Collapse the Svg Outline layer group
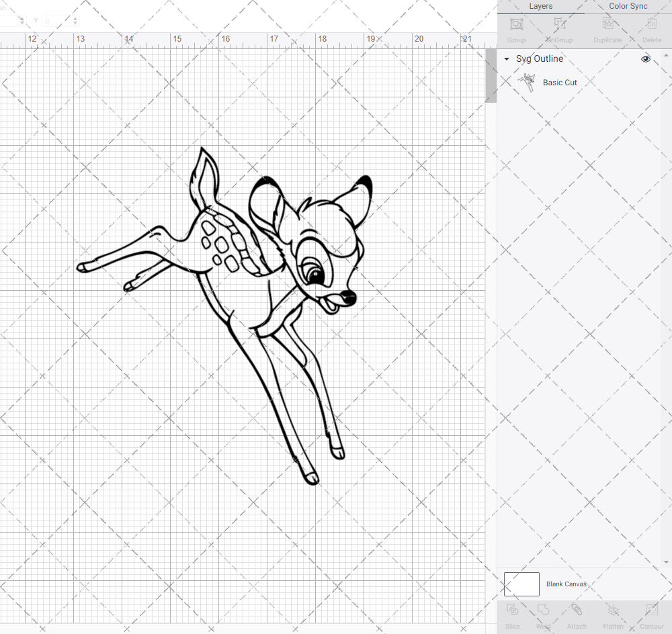This screenshot has width=672, height=634. click(x=507, y=59)
